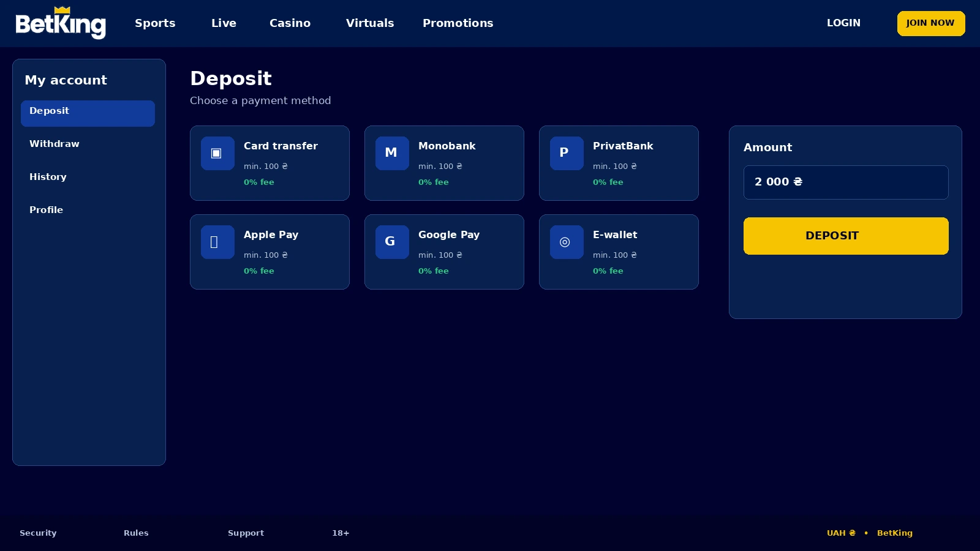Image resolution: width=980 pixels, height=551 pixels.
Task: Select the Monobank M icon
Action: click(x=392, y=153)
